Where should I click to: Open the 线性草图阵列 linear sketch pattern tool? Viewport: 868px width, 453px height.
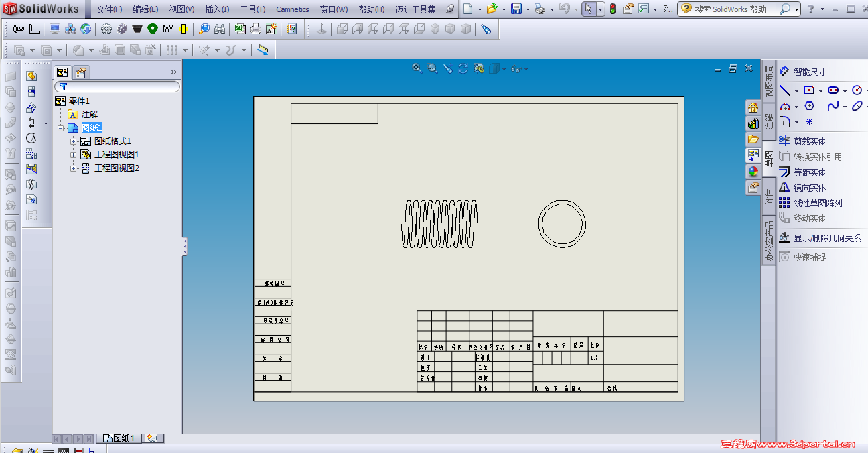click(810, 203)
